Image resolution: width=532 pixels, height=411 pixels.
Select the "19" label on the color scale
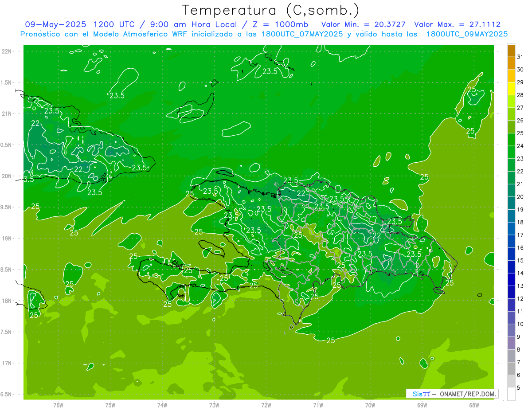coord(520,210)
